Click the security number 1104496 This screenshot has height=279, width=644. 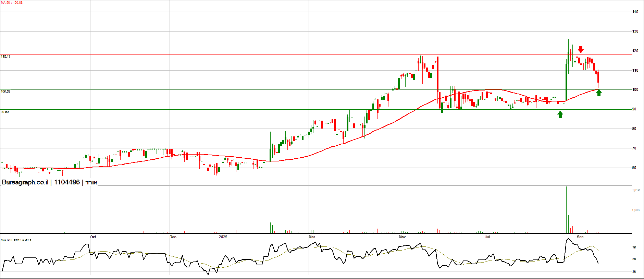click(x=67, y=182)
